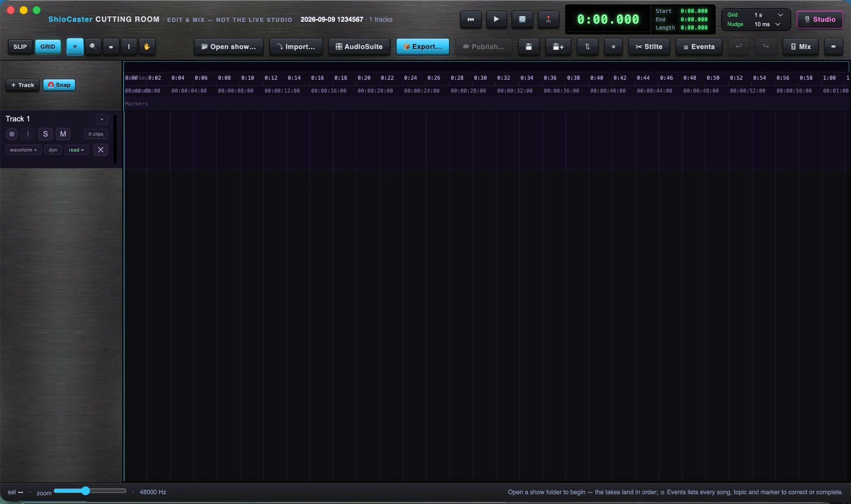Solo Track 1

[45, 134]
